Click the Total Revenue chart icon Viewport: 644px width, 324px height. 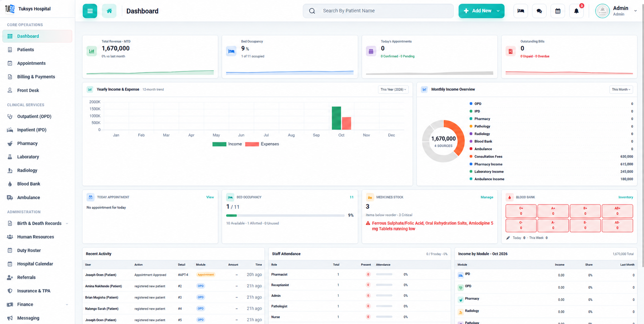(x=92, y=51)
